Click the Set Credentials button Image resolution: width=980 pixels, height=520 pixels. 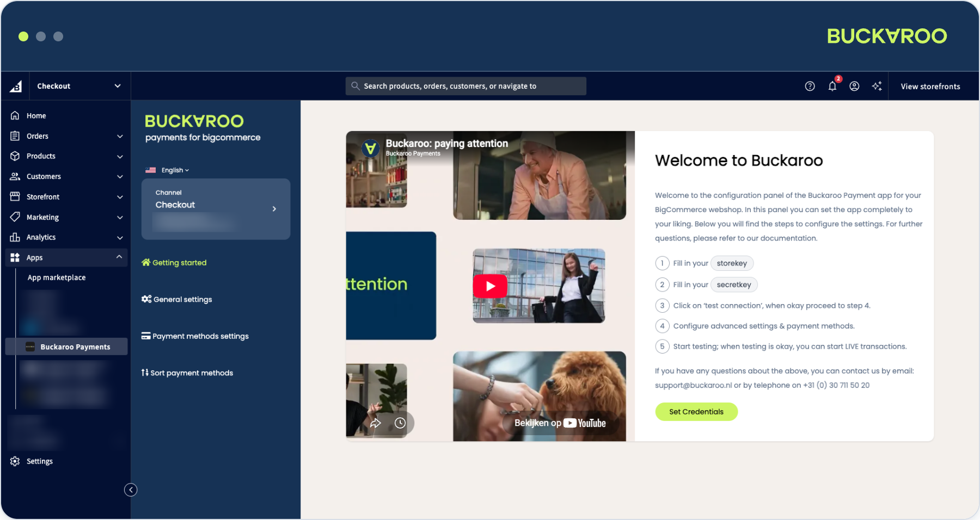pyautogui.click(x=696, y=412)
